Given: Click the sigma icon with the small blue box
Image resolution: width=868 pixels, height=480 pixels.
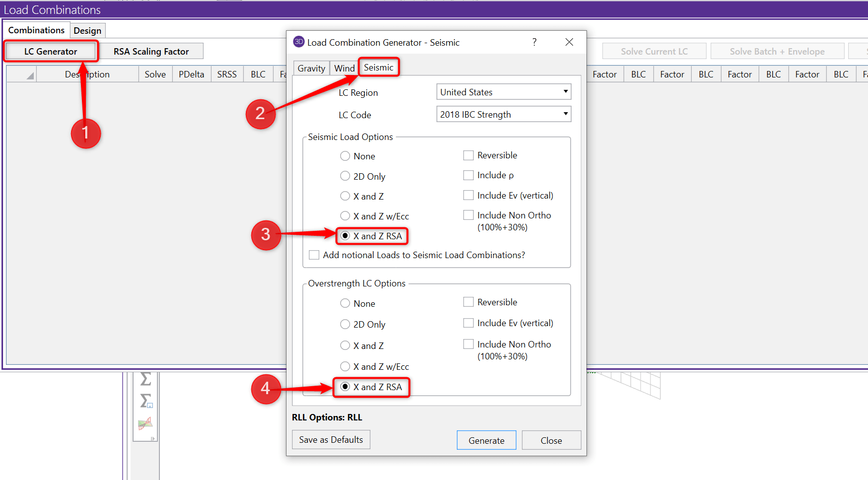Looking at the screenshot, I should point(146,401).
